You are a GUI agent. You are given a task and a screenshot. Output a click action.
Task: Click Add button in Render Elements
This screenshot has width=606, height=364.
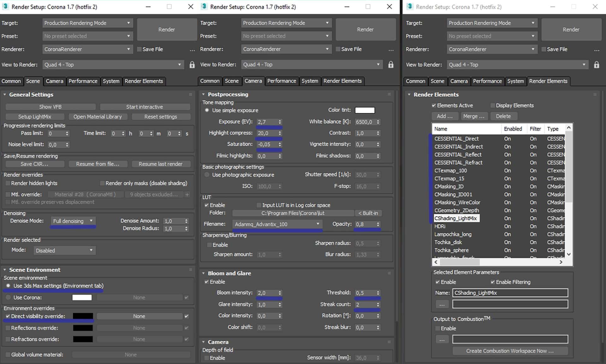click(444, 116)
